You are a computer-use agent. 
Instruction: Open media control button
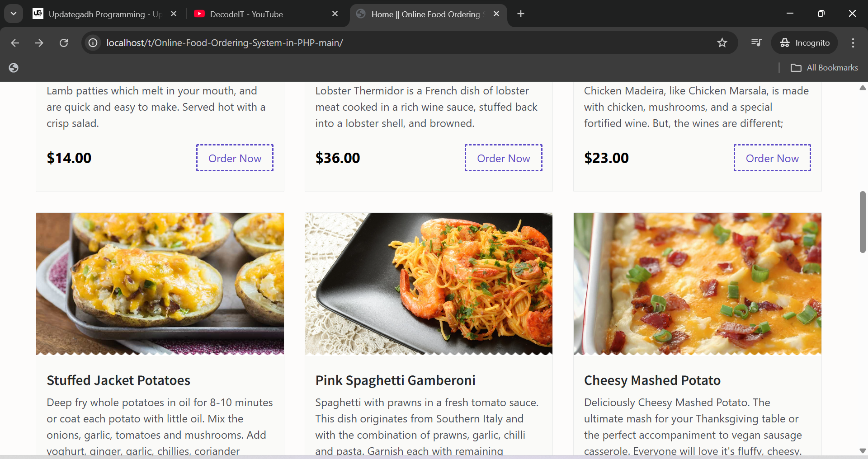(756, 43)
